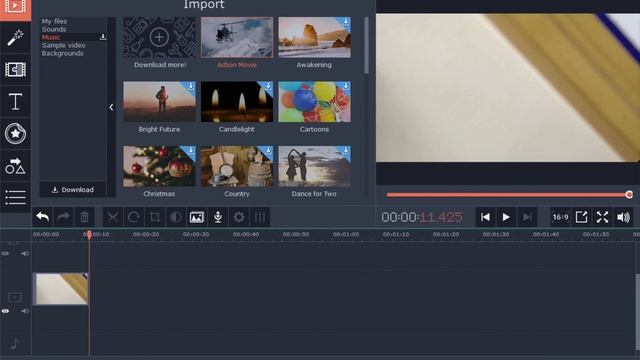Open the Callouts shapes tab

tap(15, 166)
